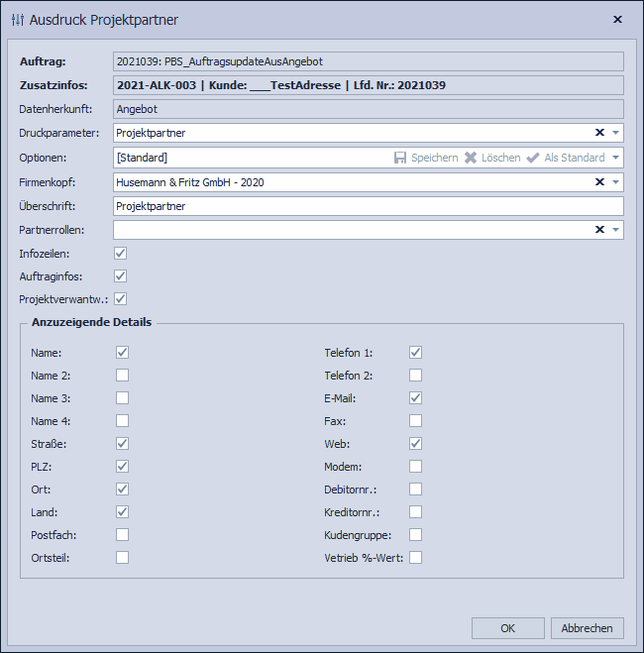Uncheck the E-Mail checkbox
This screenshot has height=653, width=644.
(x=416, y=398)
